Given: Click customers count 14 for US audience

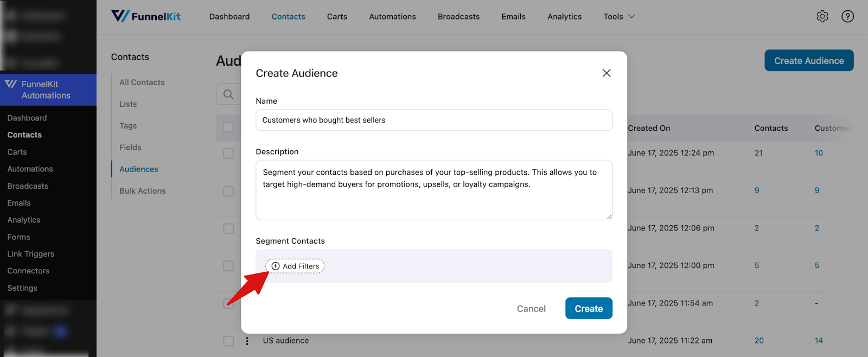Looking at the screenshot, I should 819,341.
